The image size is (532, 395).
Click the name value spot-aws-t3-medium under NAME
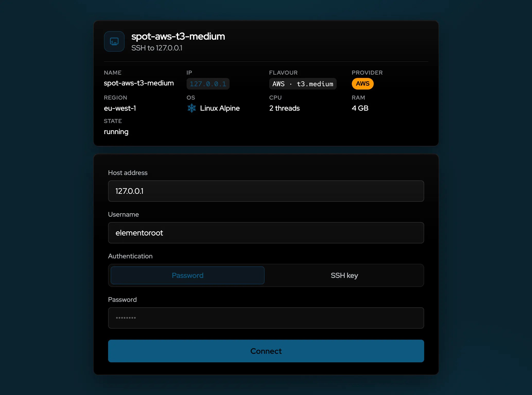coord(139,83)
